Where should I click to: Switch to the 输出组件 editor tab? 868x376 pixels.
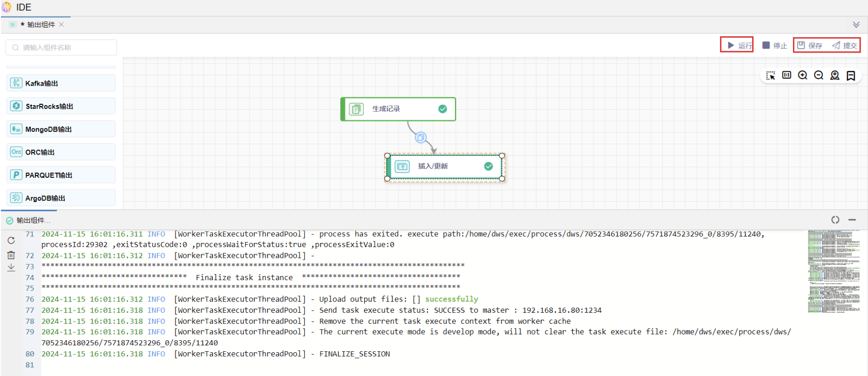click(41, 25)
